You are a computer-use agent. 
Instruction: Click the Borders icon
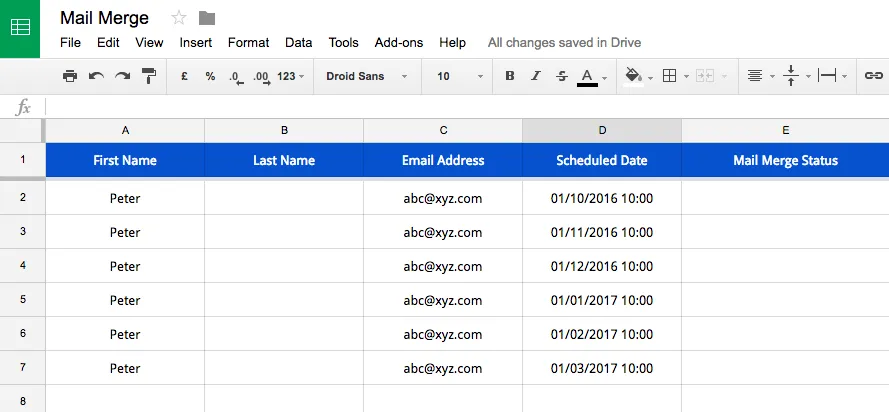coord(670,76)
